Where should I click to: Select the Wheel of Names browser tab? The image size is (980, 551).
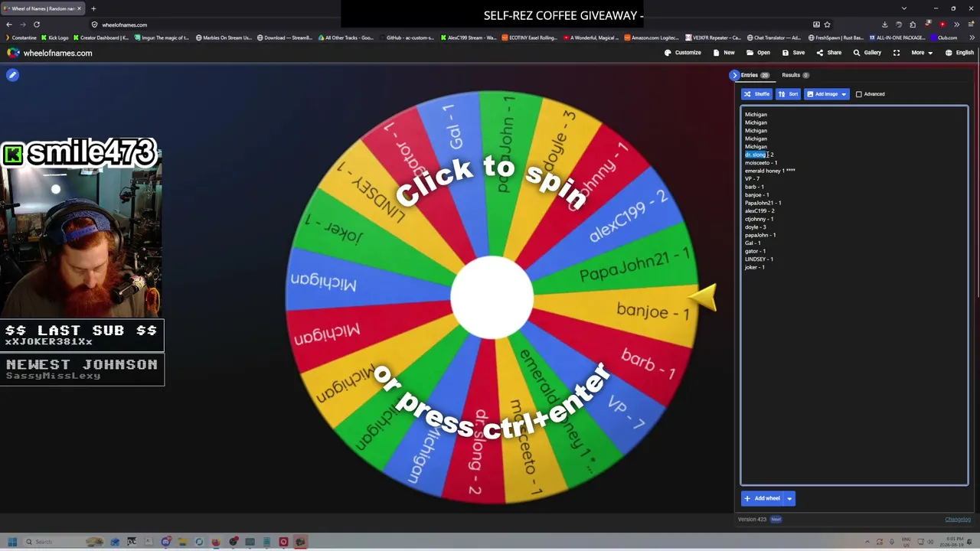(43, 8)
